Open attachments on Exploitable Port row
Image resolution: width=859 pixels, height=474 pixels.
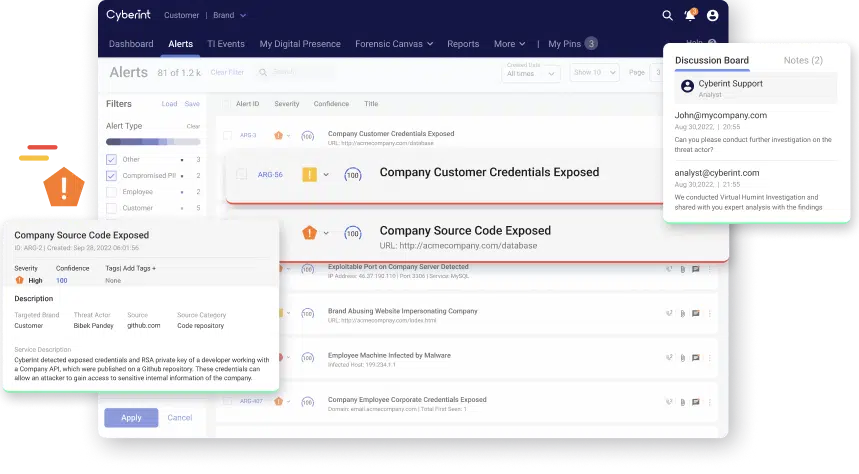(x=683, y=269)
